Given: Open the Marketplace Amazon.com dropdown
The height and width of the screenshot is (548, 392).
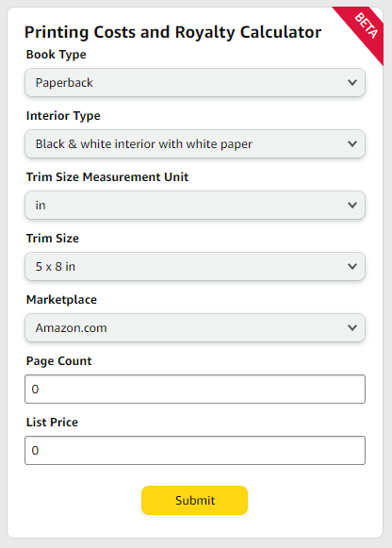Looking at the screenshot, I should [x=195, y=327].
